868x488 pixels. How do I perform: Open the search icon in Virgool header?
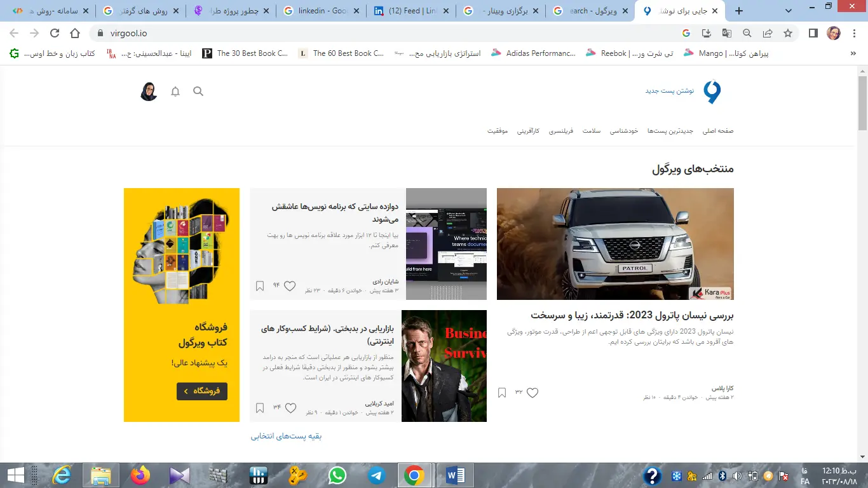point(198,91)
